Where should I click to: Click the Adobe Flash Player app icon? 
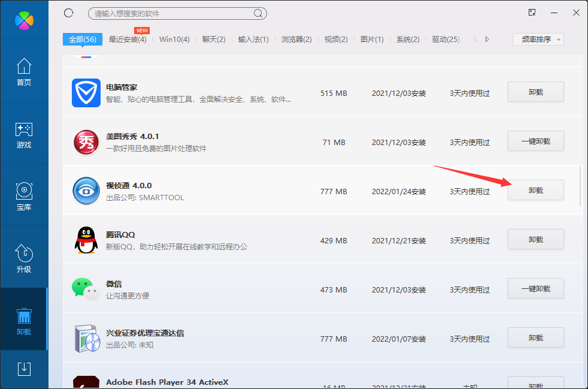click(86, 382)
